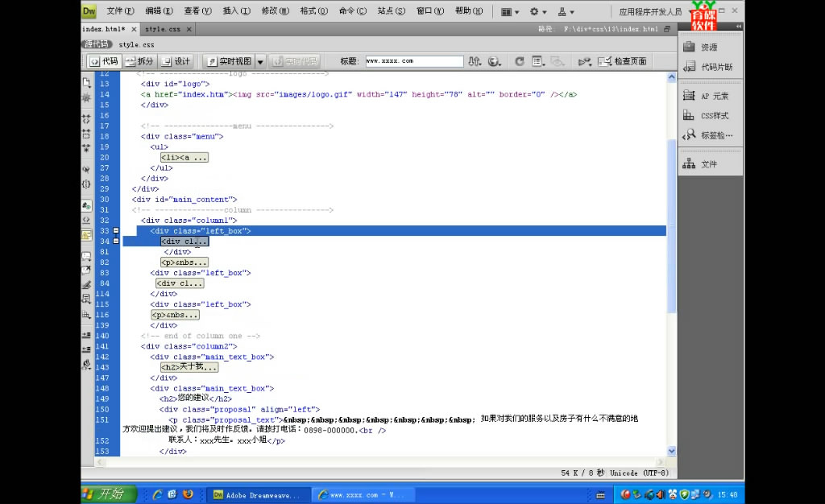Open Extend Dreamweaver gear dropdown

[x=538, y=11]
